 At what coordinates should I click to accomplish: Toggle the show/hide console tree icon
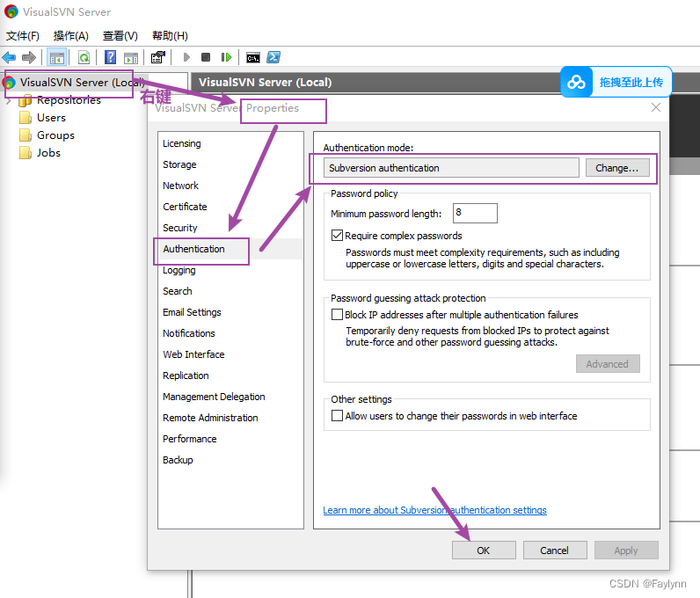tap(56, 58)
